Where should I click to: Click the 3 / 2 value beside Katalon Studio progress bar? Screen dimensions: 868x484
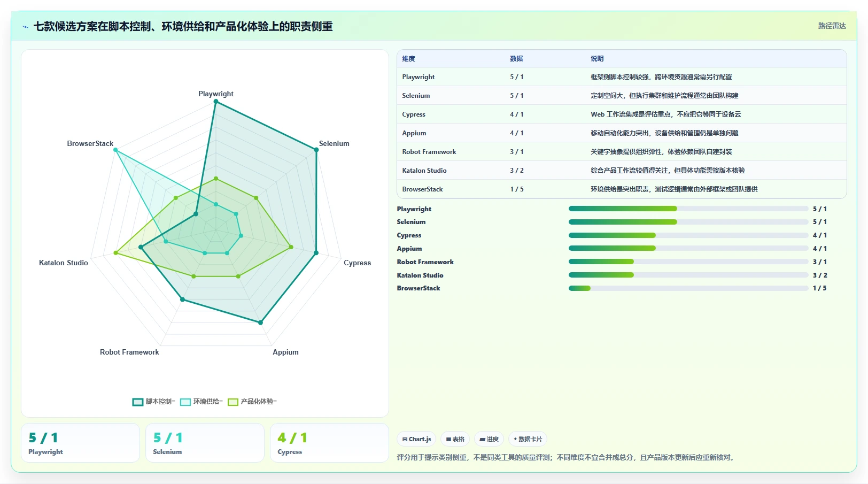[820, 275]
